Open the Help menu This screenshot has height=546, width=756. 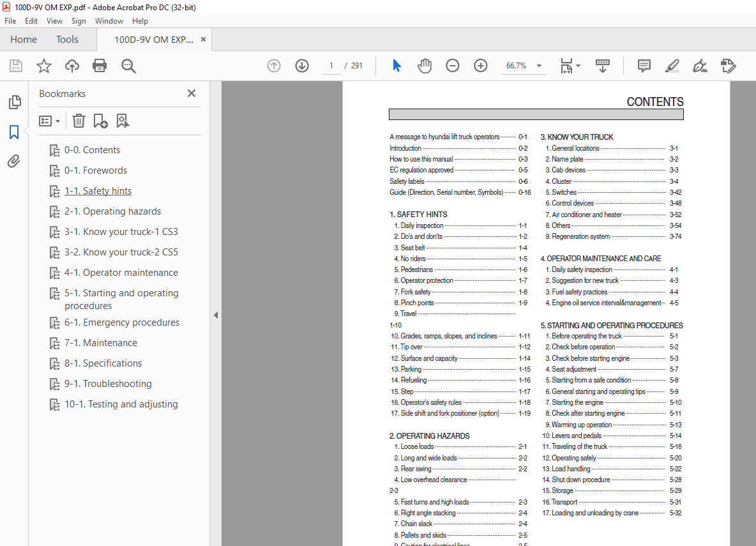coord(140,20)
